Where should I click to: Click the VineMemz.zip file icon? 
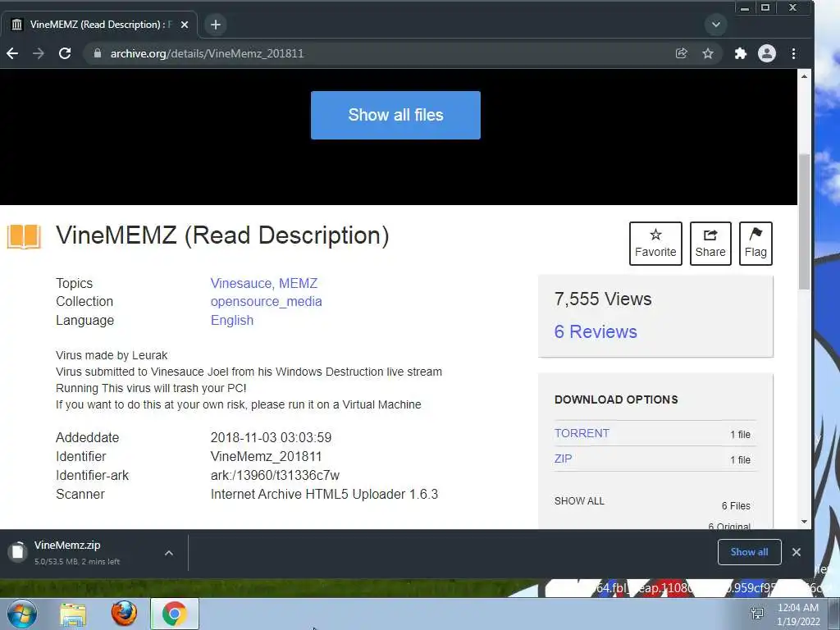(18, 551)
